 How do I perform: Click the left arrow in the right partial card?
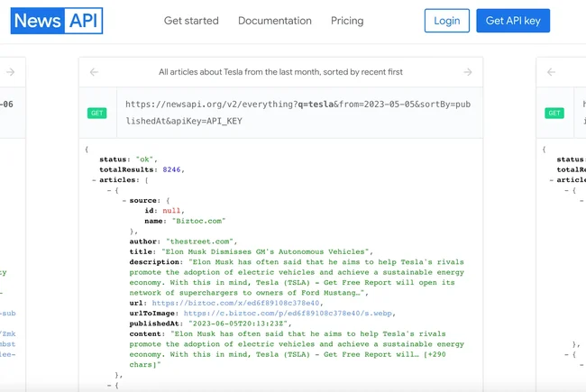(x=551, y=72)
